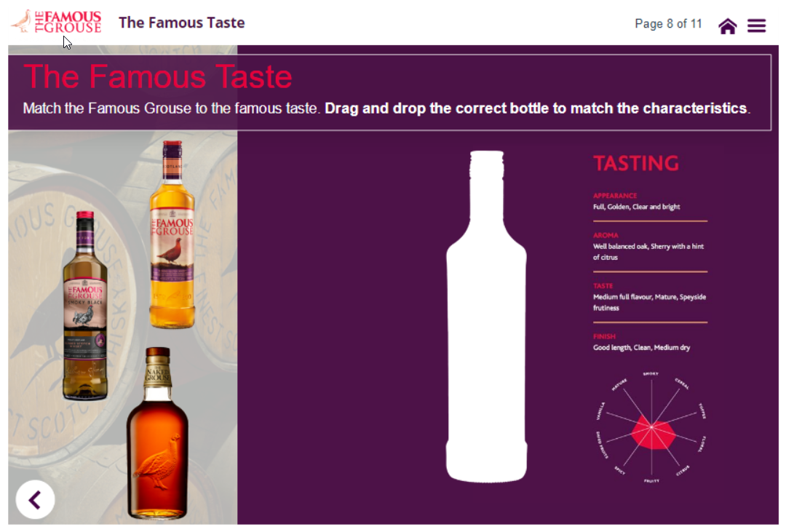Click the Taste section label

[x=603, y=286]
